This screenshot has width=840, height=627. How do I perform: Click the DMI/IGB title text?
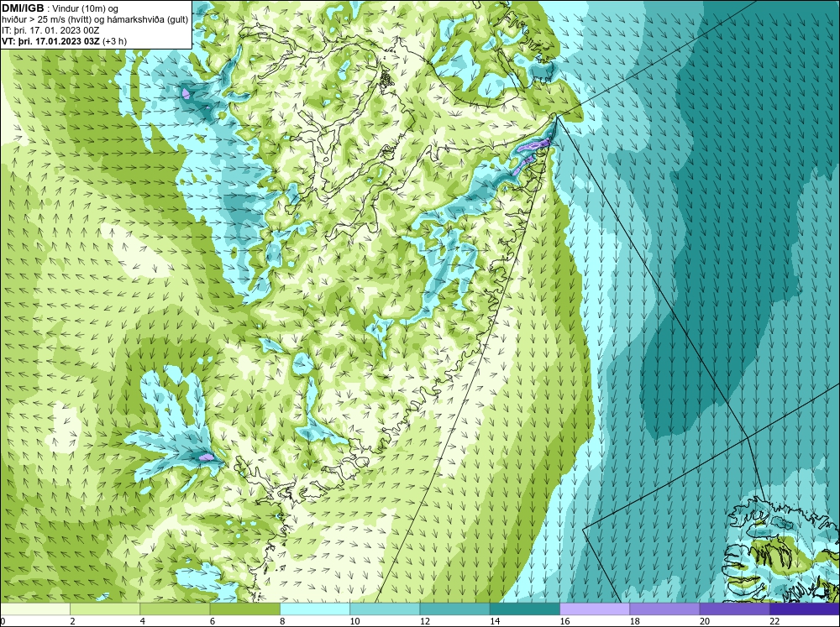pyautogui.click(x=23, y=8)
